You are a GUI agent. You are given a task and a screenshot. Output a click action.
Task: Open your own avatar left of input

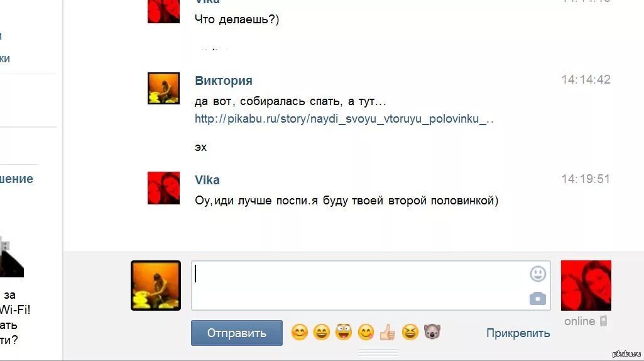pos(156,286)
